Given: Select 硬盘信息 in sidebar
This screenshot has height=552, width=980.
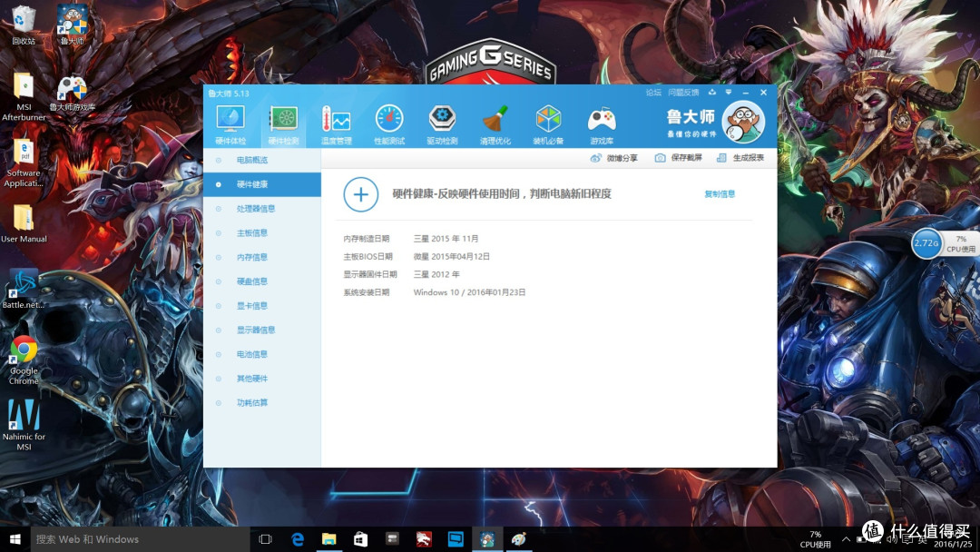Looking at the screenshot, I should pos(262,281).
